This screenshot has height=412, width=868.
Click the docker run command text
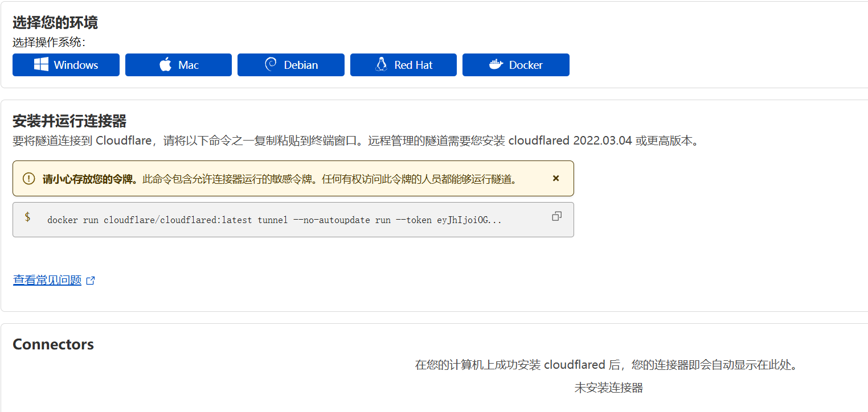click(x=239, y=220)
